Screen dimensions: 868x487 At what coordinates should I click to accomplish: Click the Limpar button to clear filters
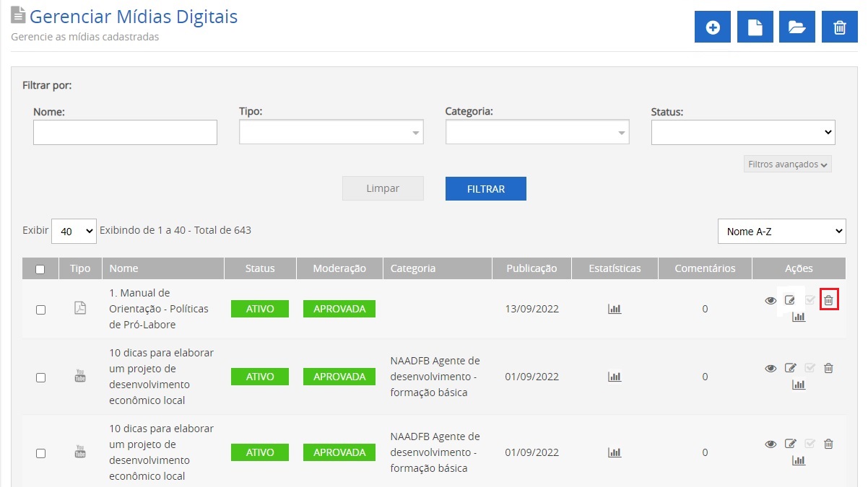point(383,188)
